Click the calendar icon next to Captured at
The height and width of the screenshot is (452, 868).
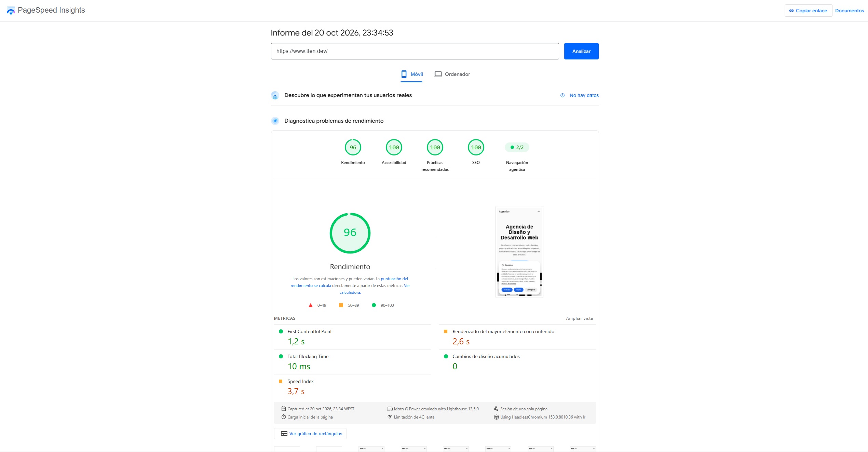[283, 409]
